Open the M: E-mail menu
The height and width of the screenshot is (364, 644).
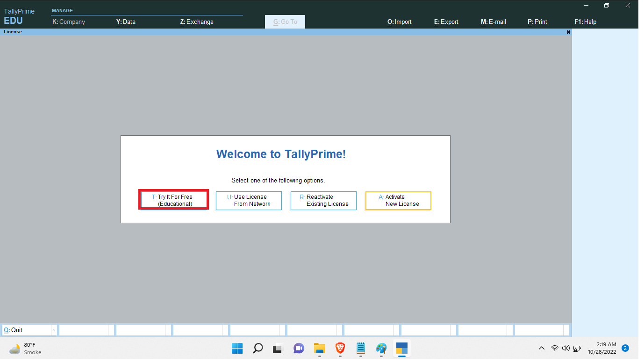[x=494, y=22]
